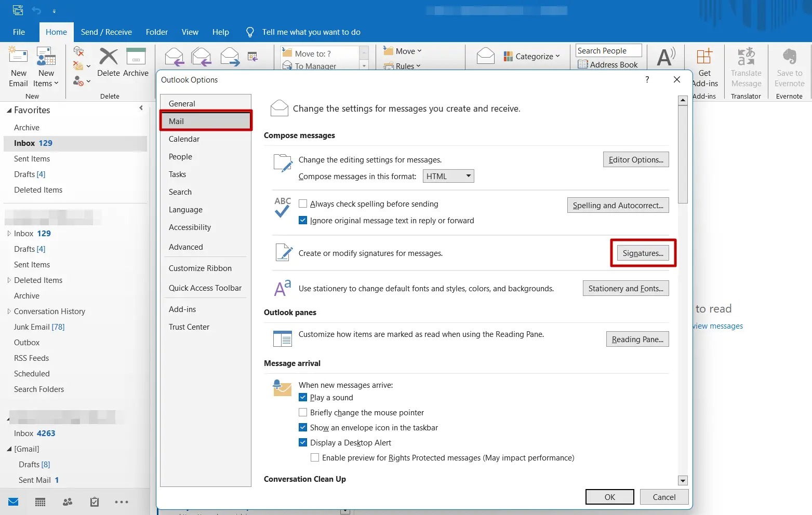812x515 pixels.
Task: Create a new email with New Email
Action: 18,66
